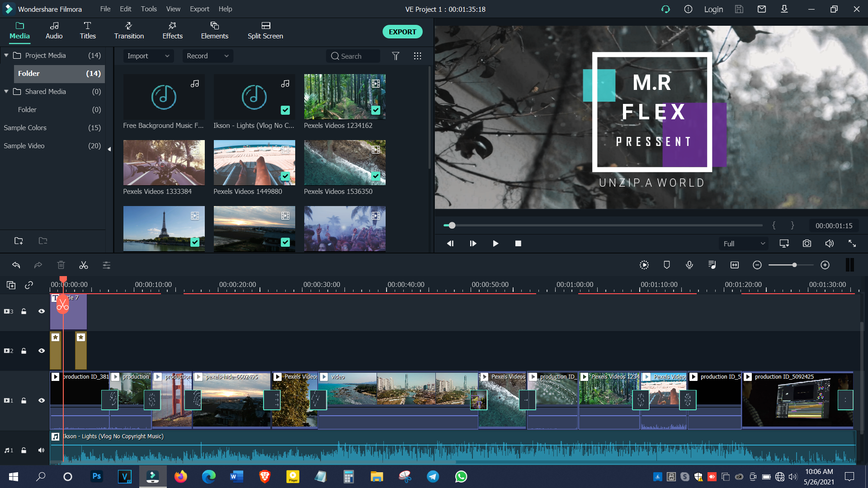
Task: Take a snapshot of the preview frame
Action: [x=807, y=243]
